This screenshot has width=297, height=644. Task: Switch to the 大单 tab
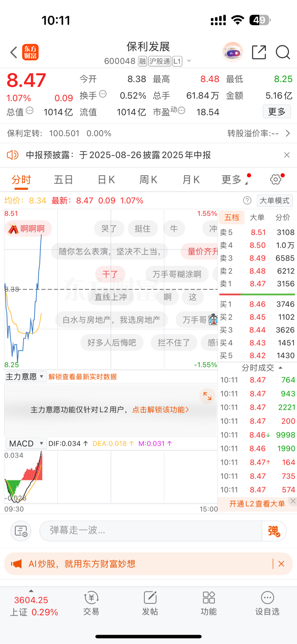pyautogui.click(x=257, y=217)
